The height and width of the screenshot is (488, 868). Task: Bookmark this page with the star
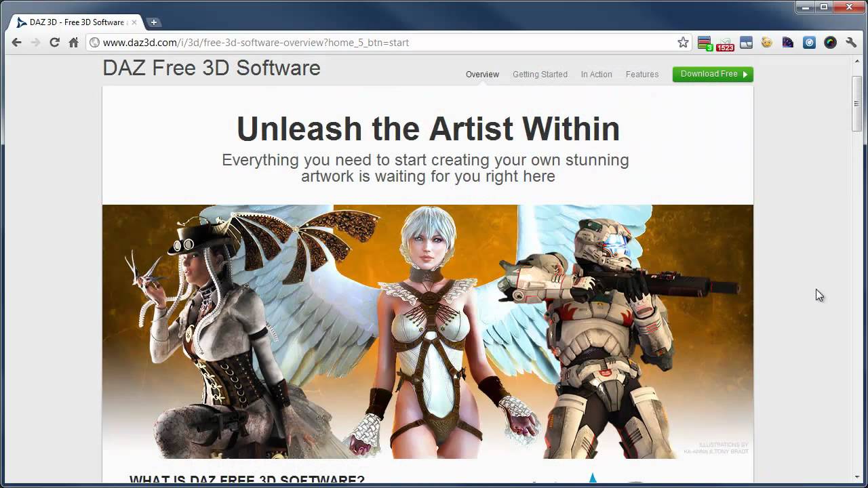point(683,42)
